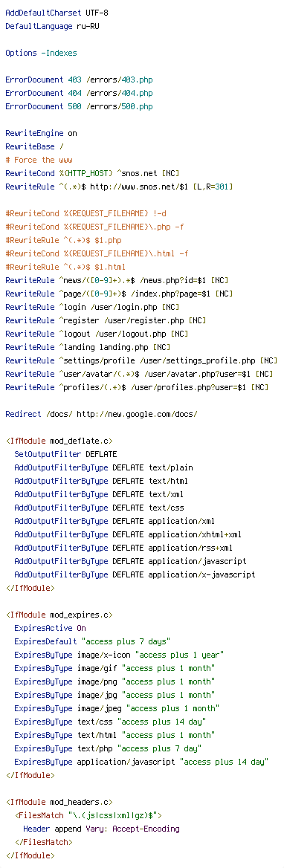Image resolution: width=284 pixels, height=868 pixels.
Task: Click the '</FilesMatch>' closing tag
Action: (x=43, y=842)
